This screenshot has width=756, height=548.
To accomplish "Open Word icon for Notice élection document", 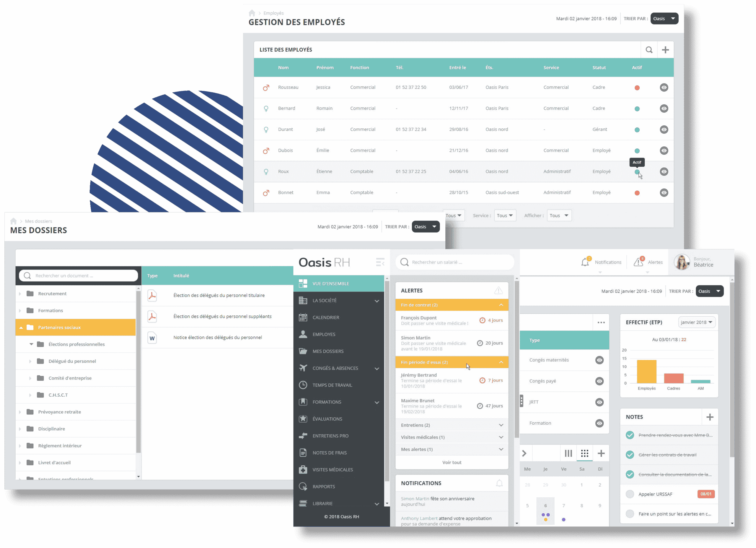I will 152,338.
